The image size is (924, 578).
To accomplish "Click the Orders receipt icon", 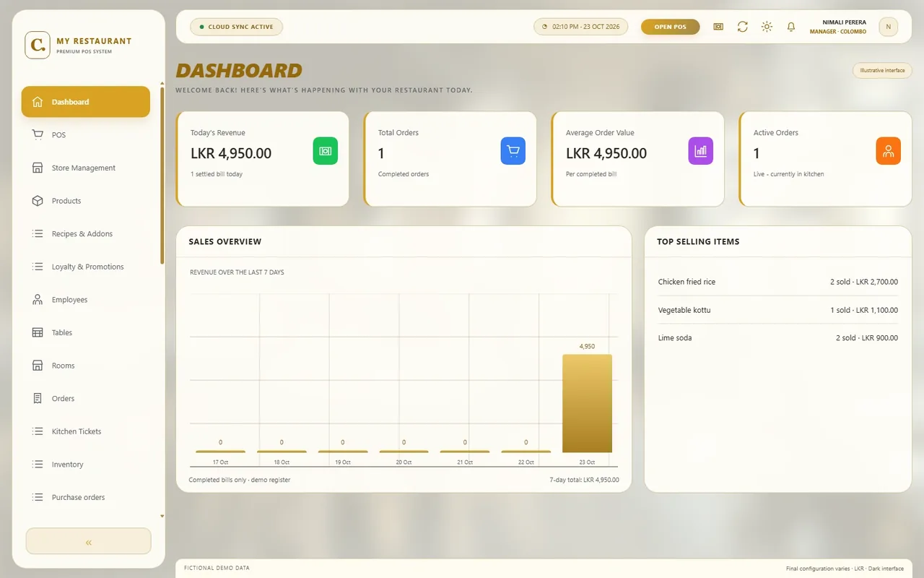I will tap(38, 398).
